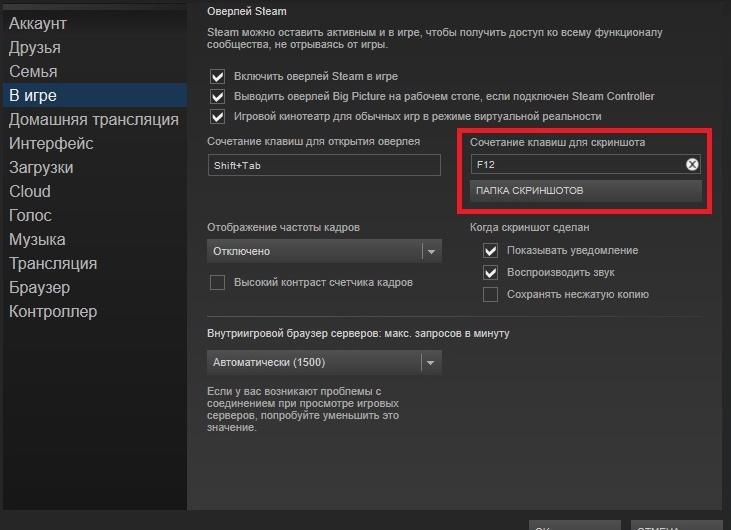Toggle 'Включить оверлей Steam в игре' checkbox

(217, 76)
